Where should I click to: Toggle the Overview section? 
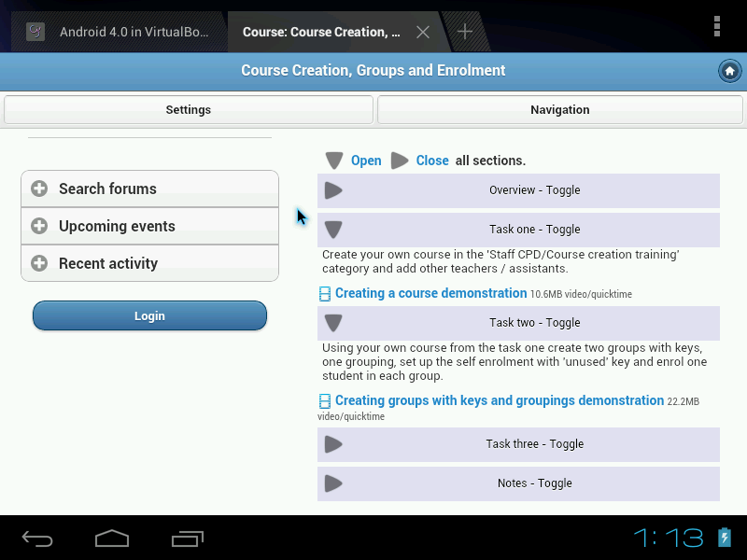(518, 190)
